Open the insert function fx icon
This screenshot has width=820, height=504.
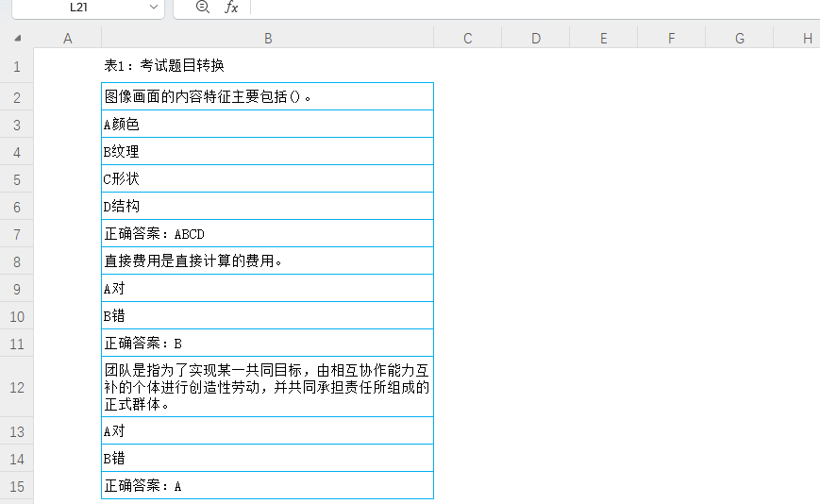pos(231,8)
